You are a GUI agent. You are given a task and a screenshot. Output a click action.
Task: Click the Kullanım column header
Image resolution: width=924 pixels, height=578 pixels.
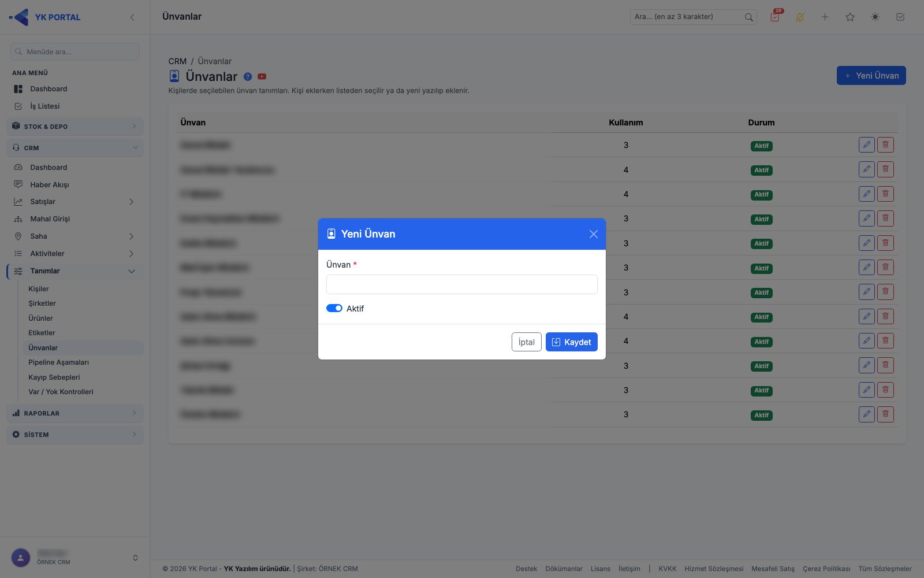click(x=625, y=123)
